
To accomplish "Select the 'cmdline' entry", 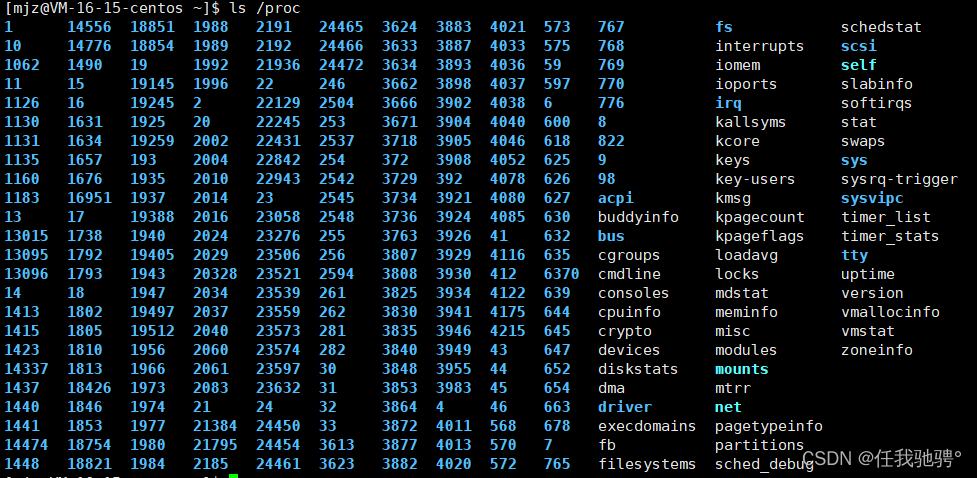I will [x=629, y=274].
